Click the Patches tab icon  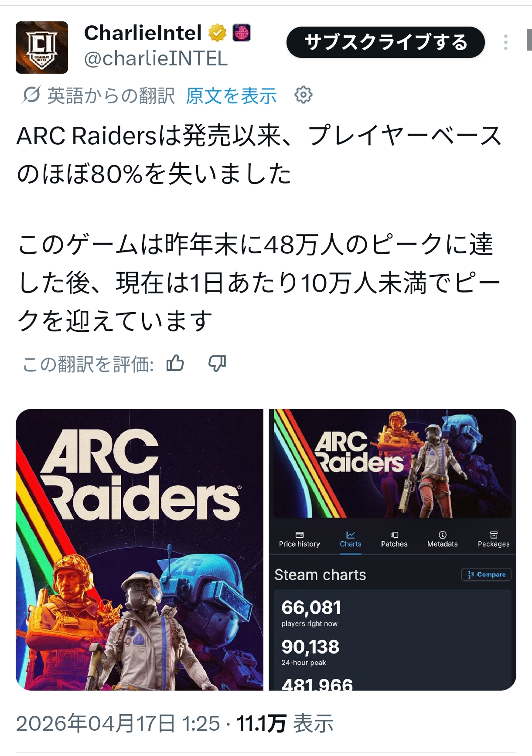point(394,535)
